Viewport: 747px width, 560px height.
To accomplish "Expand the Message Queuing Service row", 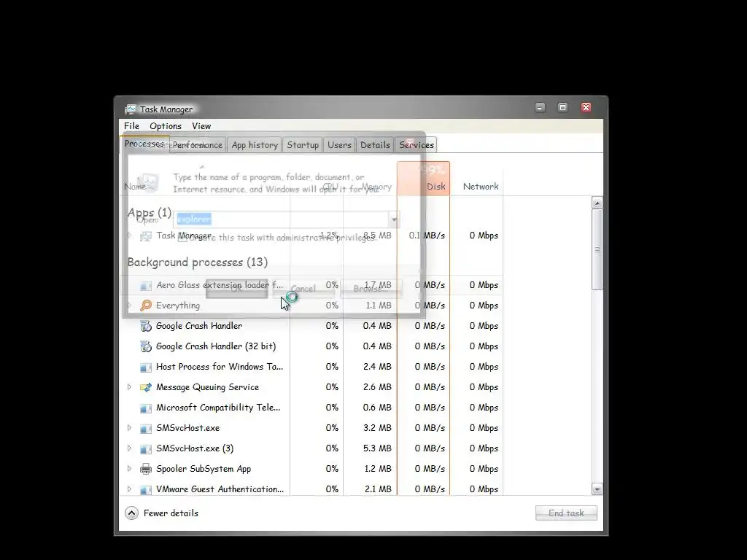I will point(129,387).
